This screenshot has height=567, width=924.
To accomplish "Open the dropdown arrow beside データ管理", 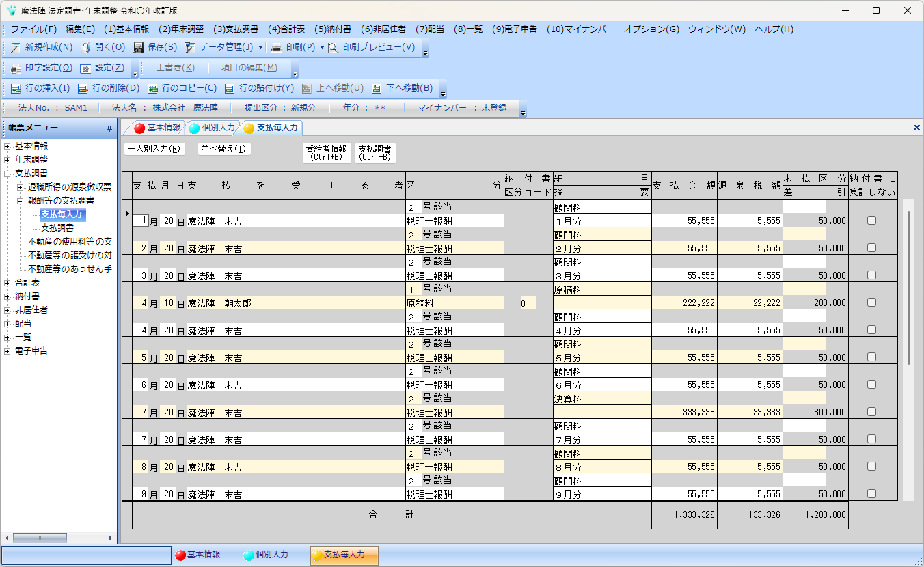I will click(x=260, y=48).
